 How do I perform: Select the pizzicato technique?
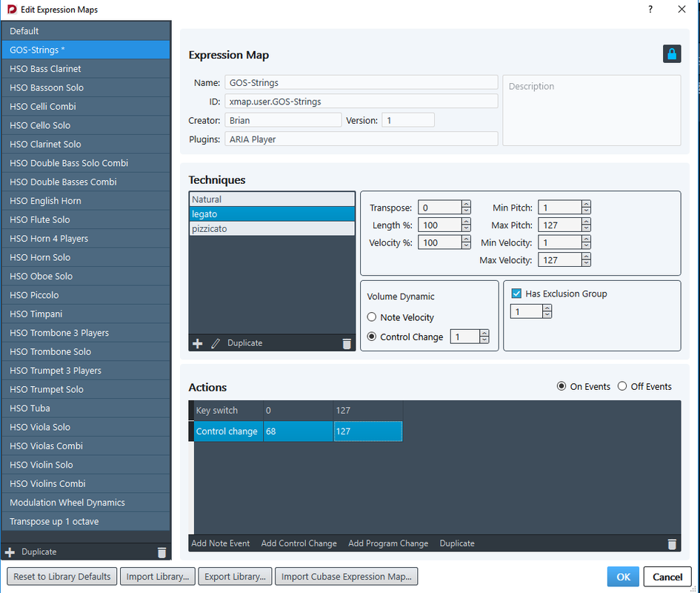pyautogui.click(x=272, y=228)
